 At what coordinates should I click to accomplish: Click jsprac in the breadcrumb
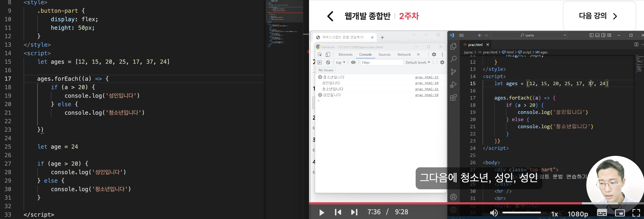468,52
